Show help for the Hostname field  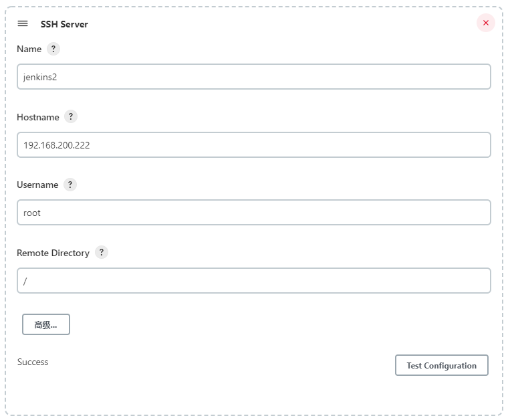(71, 116)
